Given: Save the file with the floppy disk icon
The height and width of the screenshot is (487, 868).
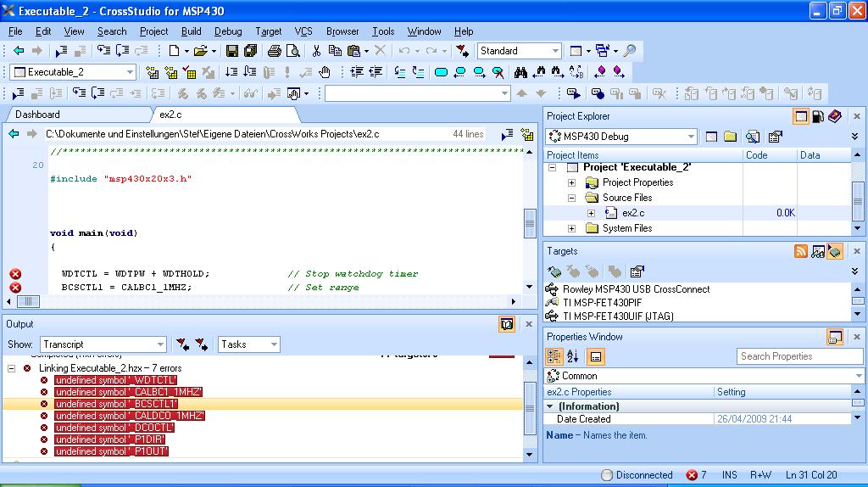Looking at the screenshot, I should (x=232, y=51).
